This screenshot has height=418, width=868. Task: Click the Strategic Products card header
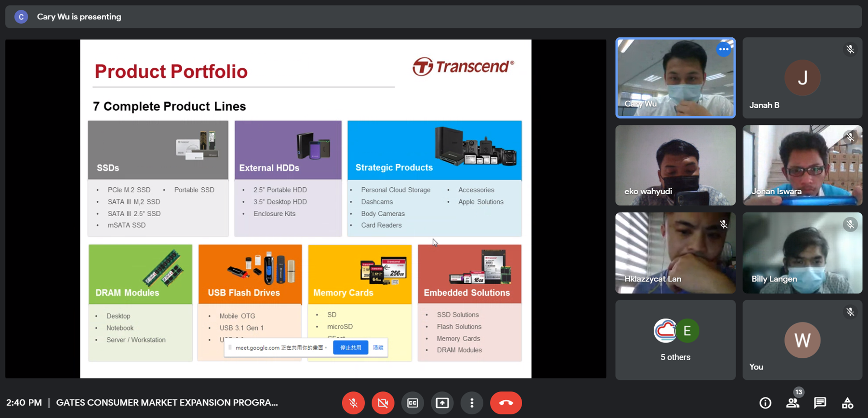pos(434,150)
